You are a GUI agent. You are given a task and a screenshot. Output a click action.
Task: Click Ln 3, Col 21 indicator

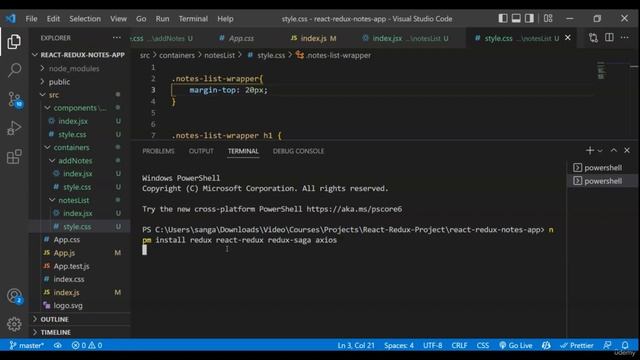pos(356,345)
